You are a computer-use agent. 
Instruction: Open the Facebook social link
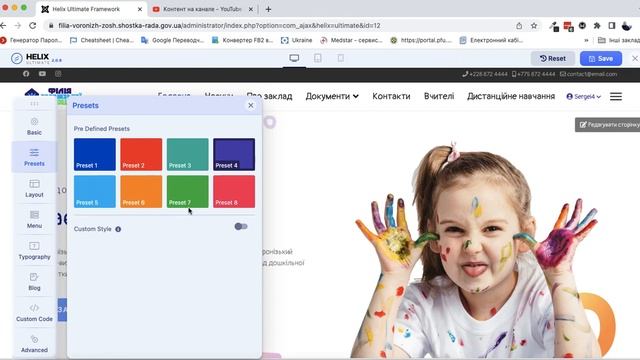pyautogui.click(x=26, y=74)
